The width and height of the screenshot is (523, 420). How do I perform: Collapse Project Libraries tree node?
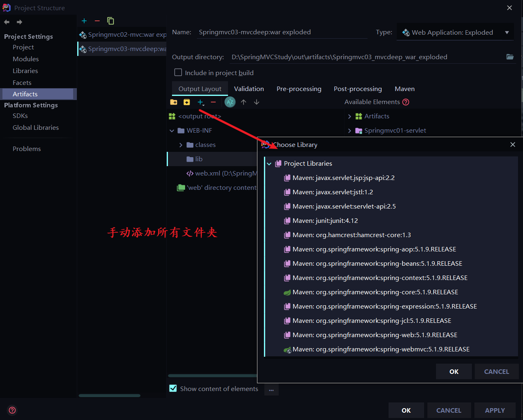[269, 163]
